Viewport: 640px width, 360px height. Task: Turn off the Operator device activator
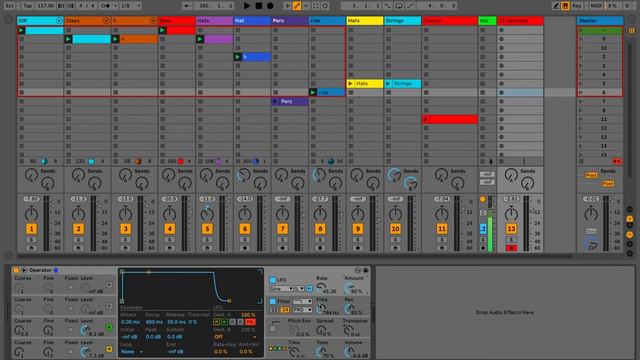(16, 270)
